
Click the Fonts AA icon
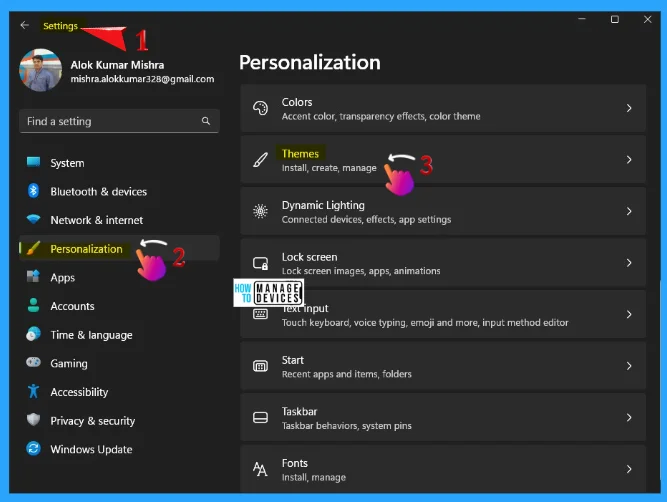point(260,469)
